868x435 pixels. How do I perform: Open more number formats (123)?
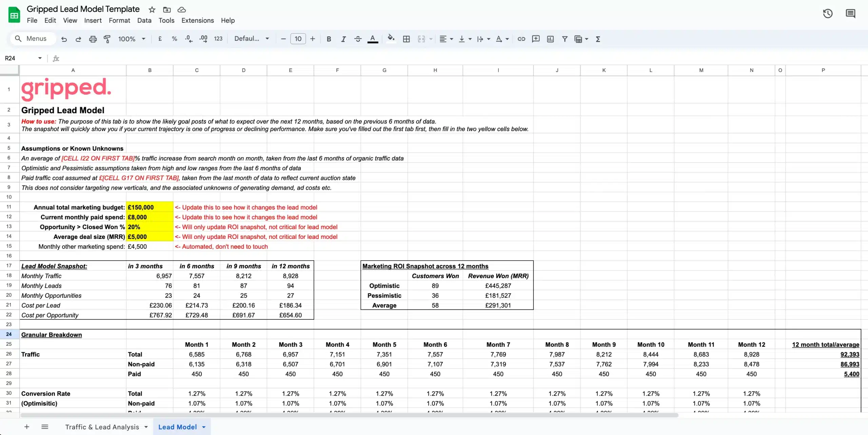pyautogui.click(x=218, y=39)
